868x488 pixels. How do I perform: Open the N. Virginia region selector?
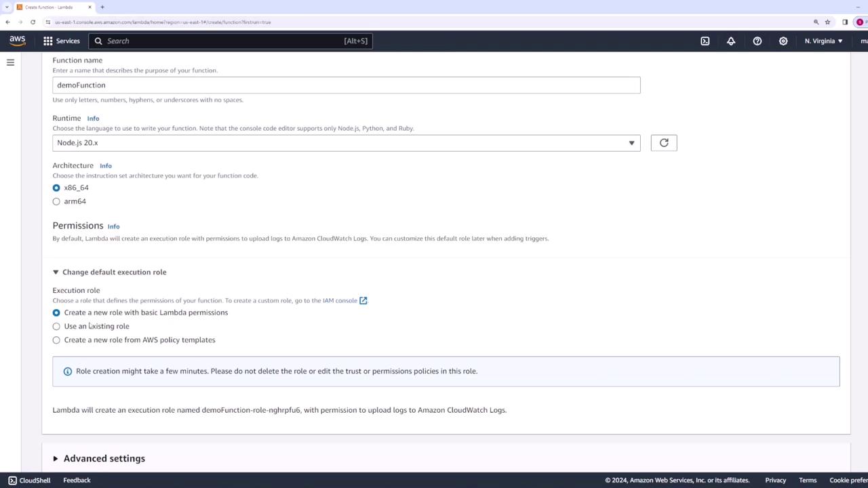click(823, 41)
